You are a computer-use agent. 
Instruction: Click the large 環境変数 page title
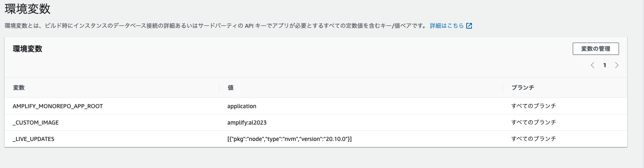pos(27,9)
